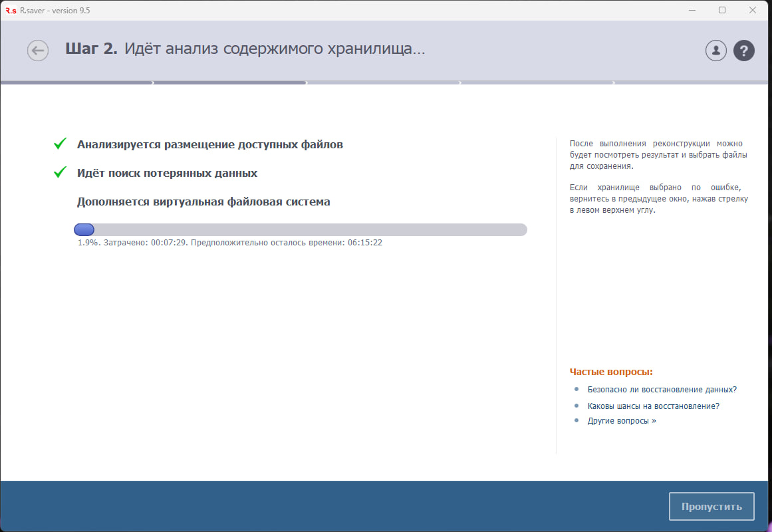This screenshot has width=772, height=532.
Task: Select the first wizard step segment
Action: [x=76, y=83]
